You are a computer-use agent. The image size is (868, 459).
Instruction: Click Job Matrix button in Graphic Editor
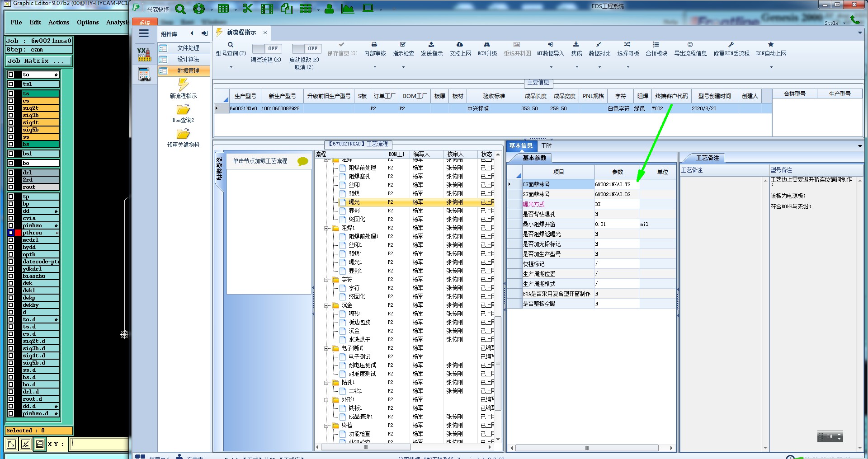point(38,61)
